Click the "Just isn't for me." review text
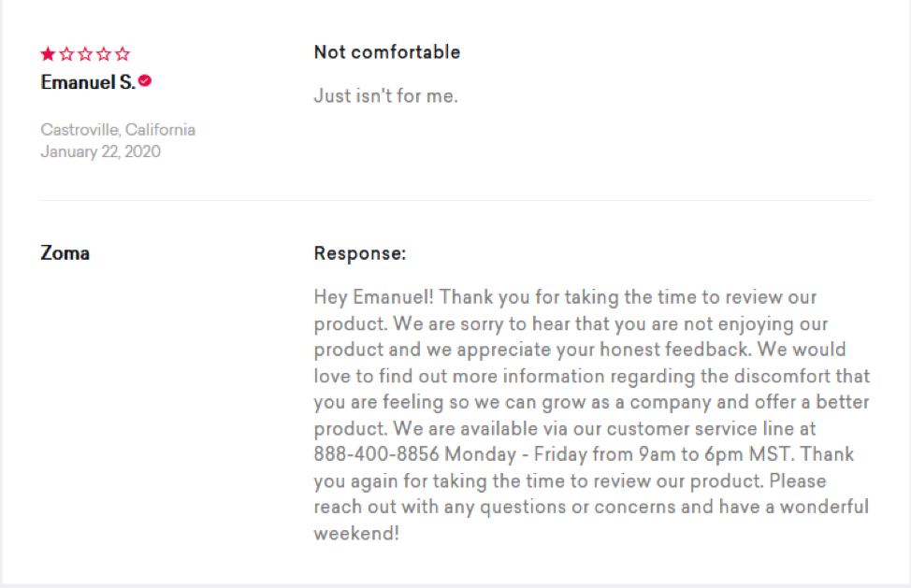This screenshot has width=911, height=588. coord(385,95)
